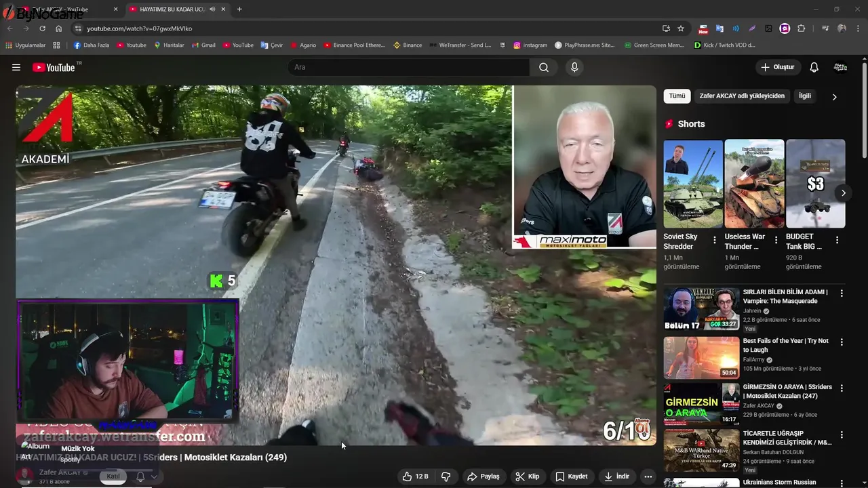
Task: Show next Shorts with arrow
Action: [x=843, y=193]
